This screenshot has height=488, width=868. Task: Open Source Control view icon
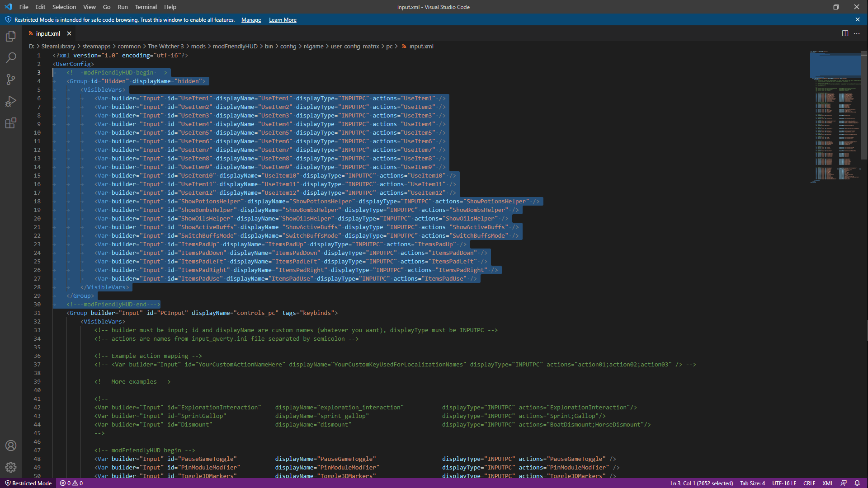click(11, 80)
